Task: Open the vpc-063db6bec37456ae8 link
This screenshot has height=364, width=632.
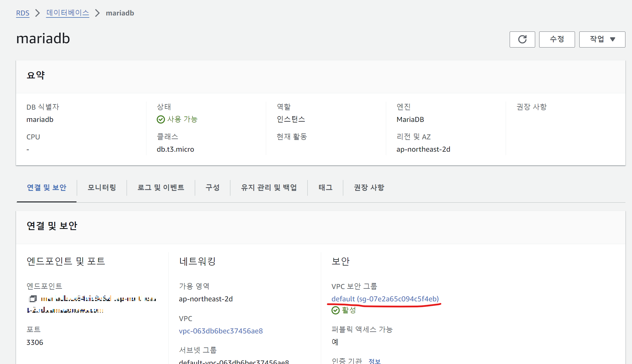Action: point(221,331)
